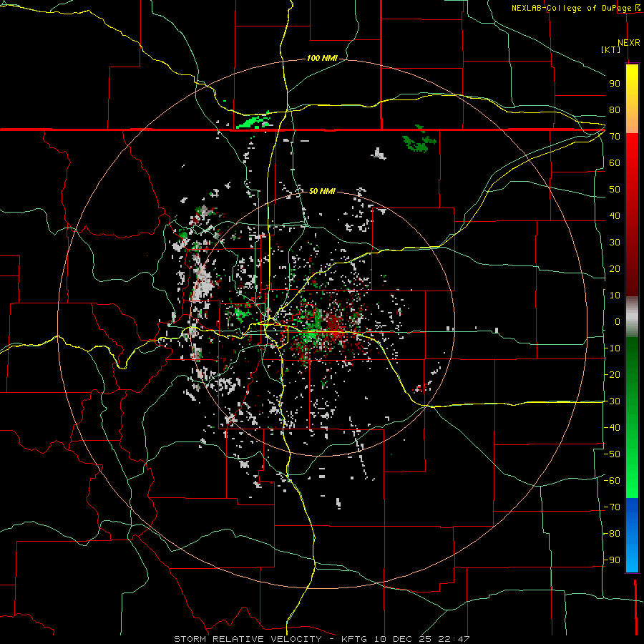Click the blue bottom segment of the color bar
The image size is (644, 644).
(632, 535)
